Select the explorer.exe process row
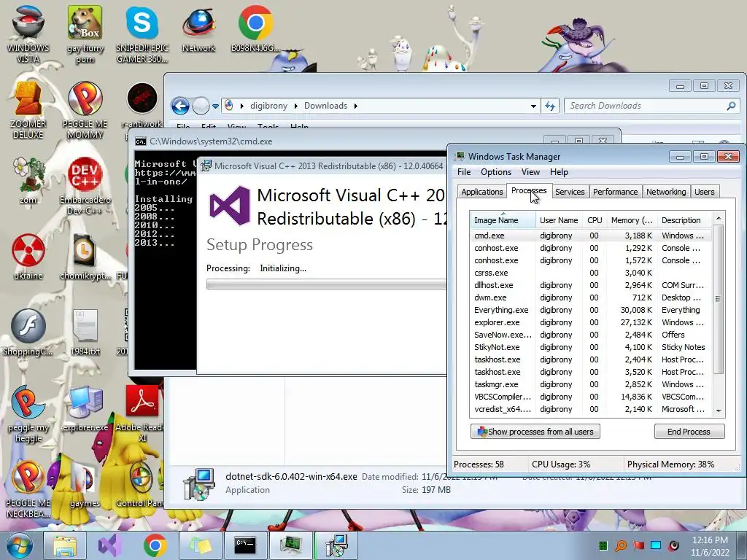 pos(589,322)
